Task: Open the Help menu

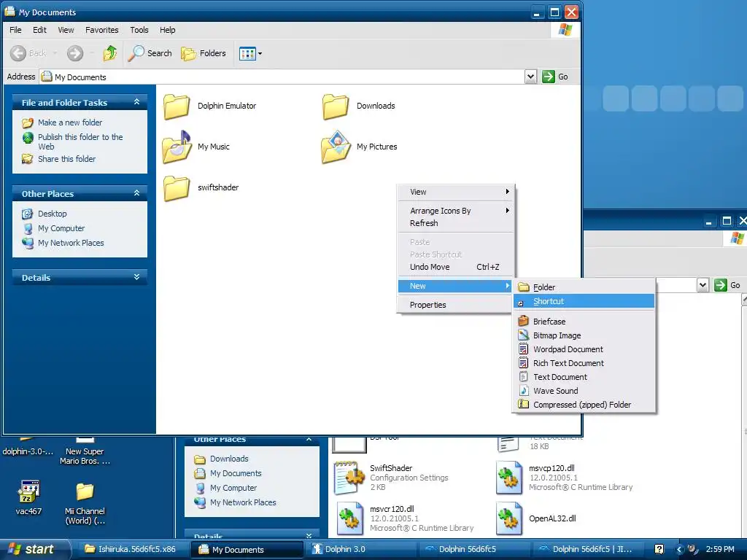Action: pos(167,30)
